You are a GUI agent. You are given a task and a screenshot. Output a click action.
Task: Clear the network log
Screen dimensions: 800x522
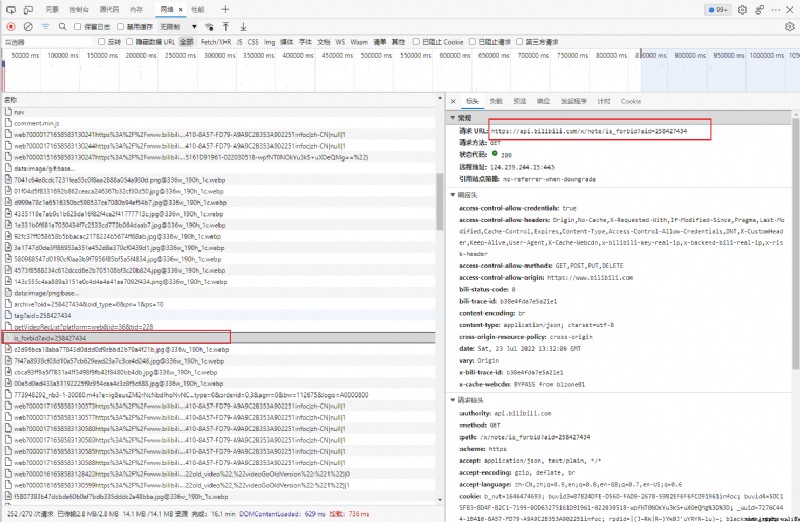point(28,27)
